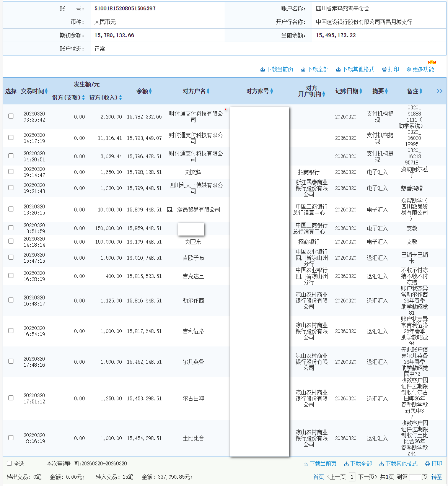Click the 首页 first page link
This screenshot has height=486, width=448.
(x=318, y=477)
